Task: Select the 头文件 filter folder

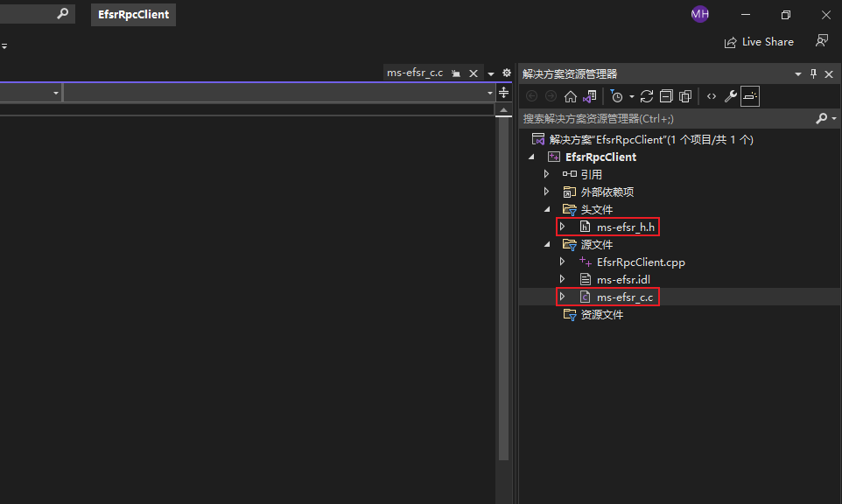Action: click(597, 209)
